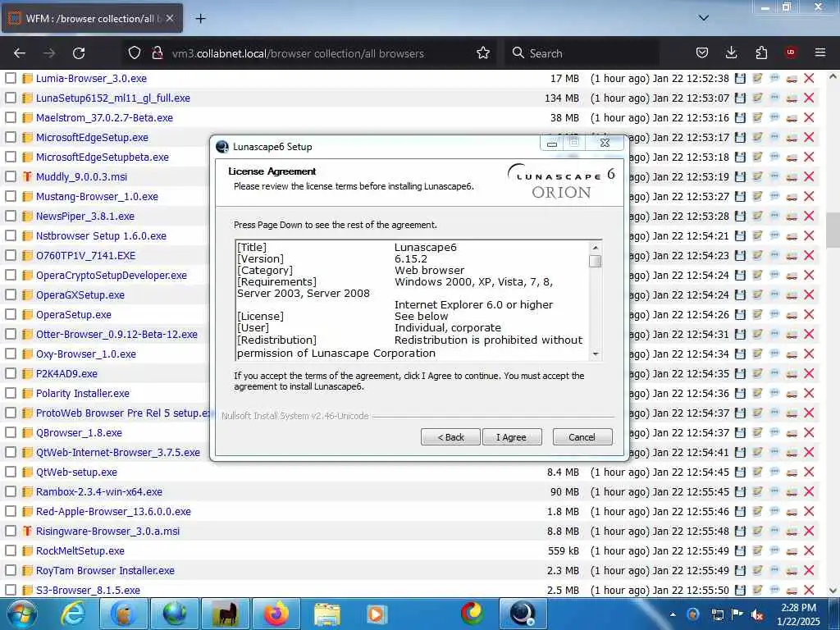Image resolution: width=840 pixels, height=630 pixels.
Task: Open the list all tabs dropdown arrow
Action: (x=704, y=18)
